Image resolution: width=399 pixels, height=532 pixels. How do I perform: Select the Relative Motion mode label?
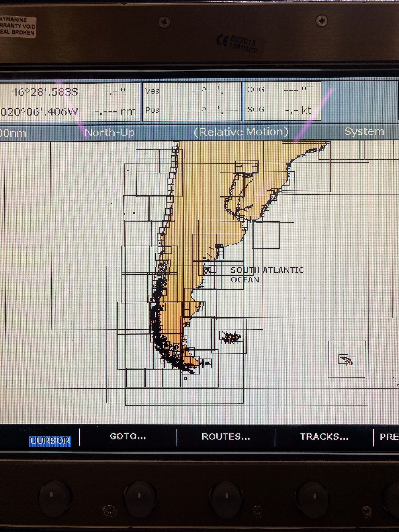coord(241,132)
